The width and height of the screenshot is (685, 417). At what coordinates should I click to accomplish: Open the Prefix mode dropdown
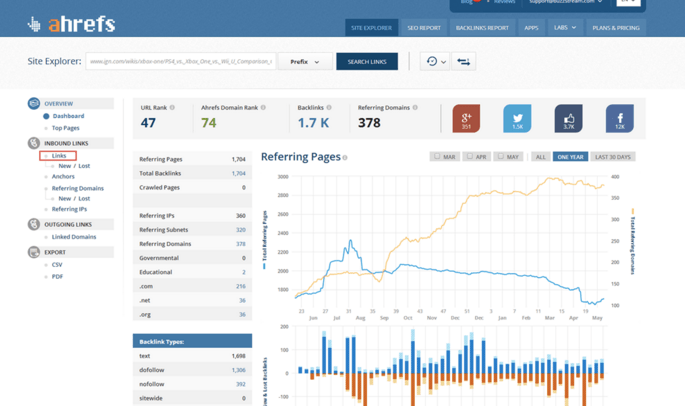pos(305,62)
